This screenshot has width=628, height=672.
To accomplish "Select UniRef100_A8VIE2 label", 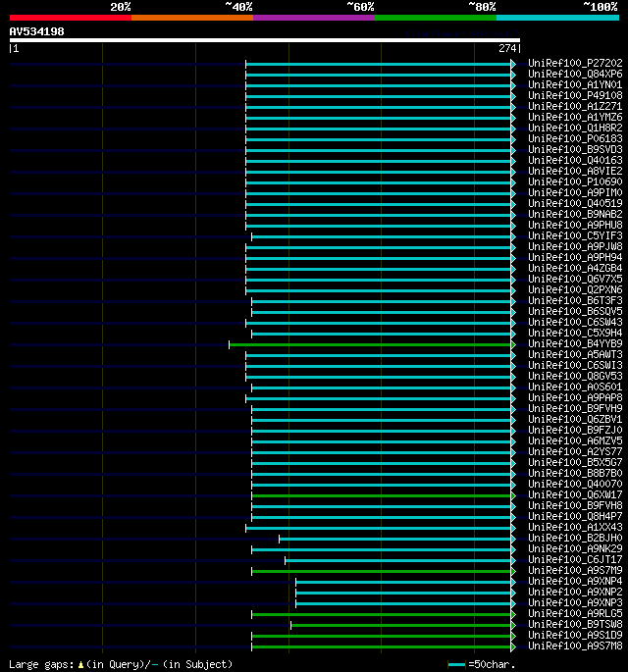I will (575, 171).
